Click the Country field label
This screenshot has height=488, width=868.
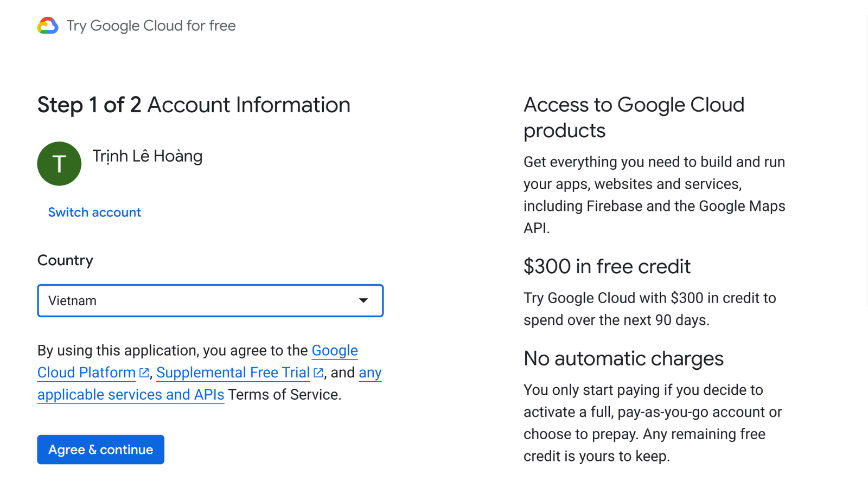tap(65, 260)
